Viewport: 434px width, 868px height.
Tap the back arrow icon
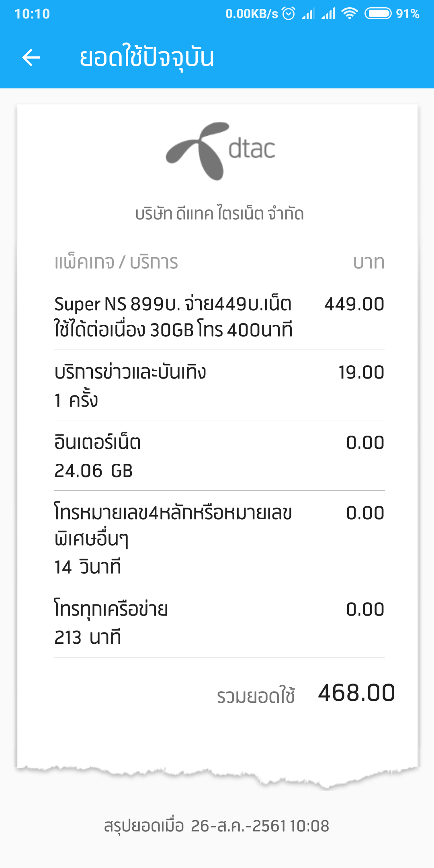(31, 57)
